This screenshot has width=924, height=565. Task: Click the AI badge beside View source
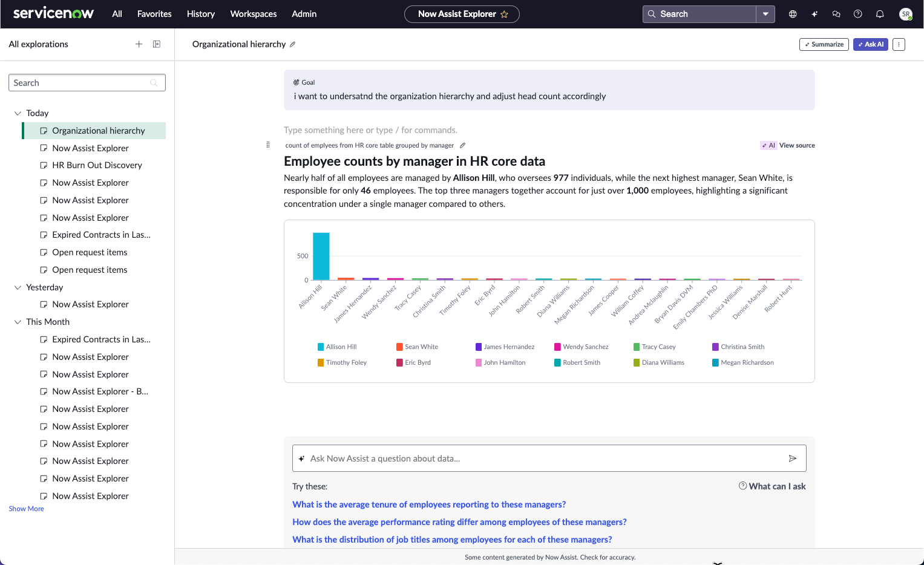pos(768,145)
